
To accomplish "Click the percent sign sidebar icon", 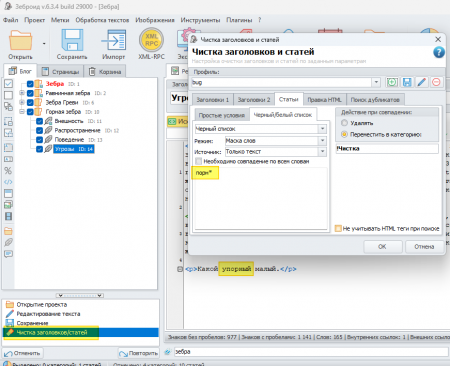I will click(8, 171).
